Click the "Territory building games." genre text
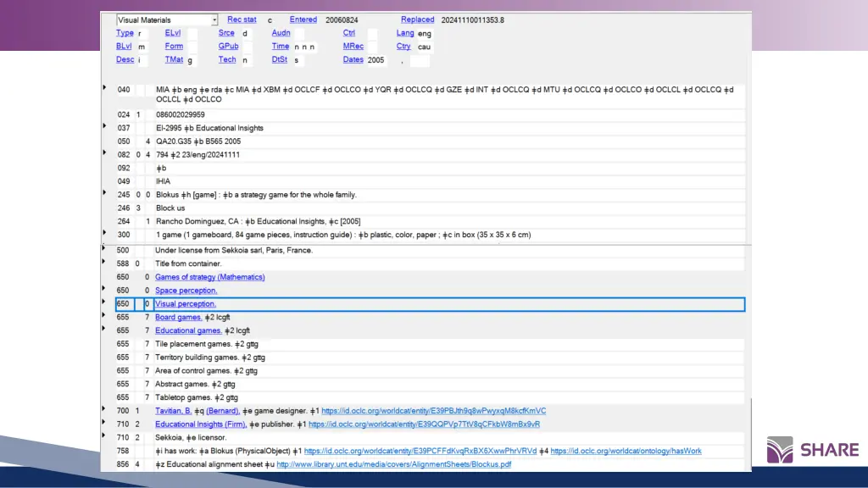This screenshot has height=488, width=868. pos(197,358)
